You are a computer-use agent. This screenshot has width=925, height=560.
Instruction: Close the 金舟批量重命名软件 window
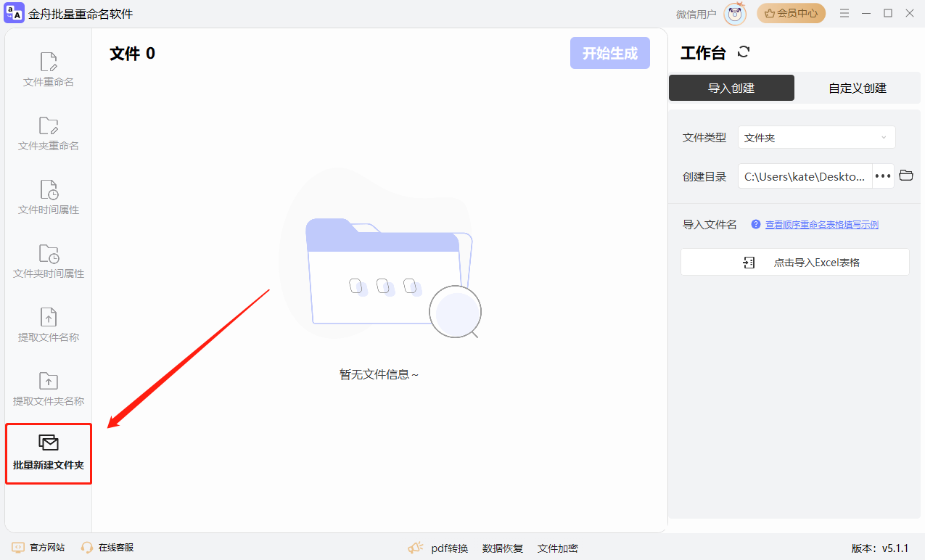coord(909,13)
